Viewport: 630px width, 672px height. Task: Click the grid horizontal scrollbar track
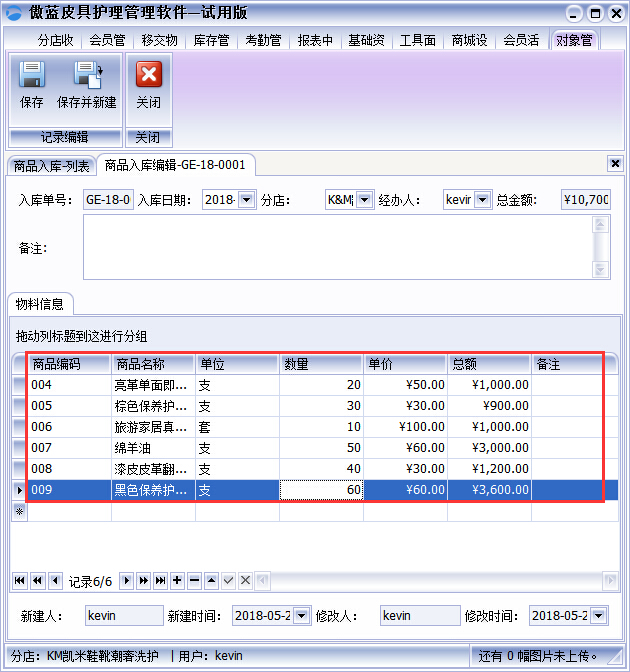(430, 580)
